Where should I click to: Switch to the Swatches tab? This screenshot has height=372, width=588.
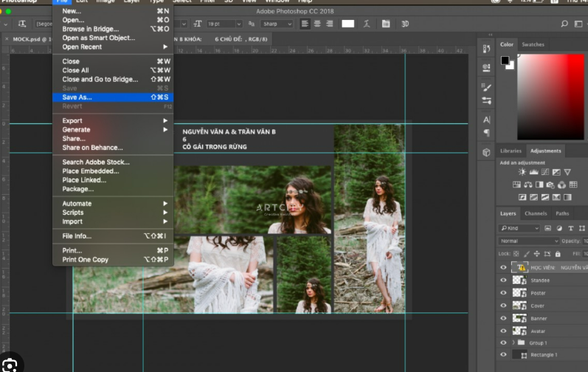pyautogui.click(x=533, y=44)
